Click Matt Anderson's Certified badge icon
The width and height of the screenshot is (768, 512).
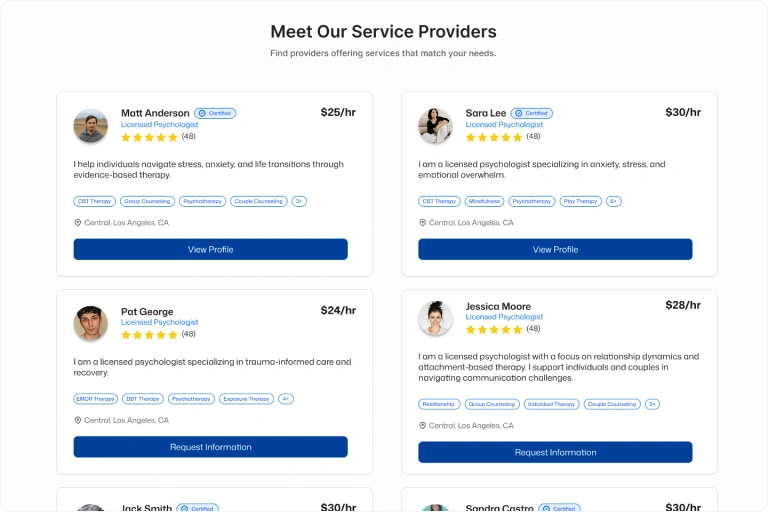coord(202,114)
